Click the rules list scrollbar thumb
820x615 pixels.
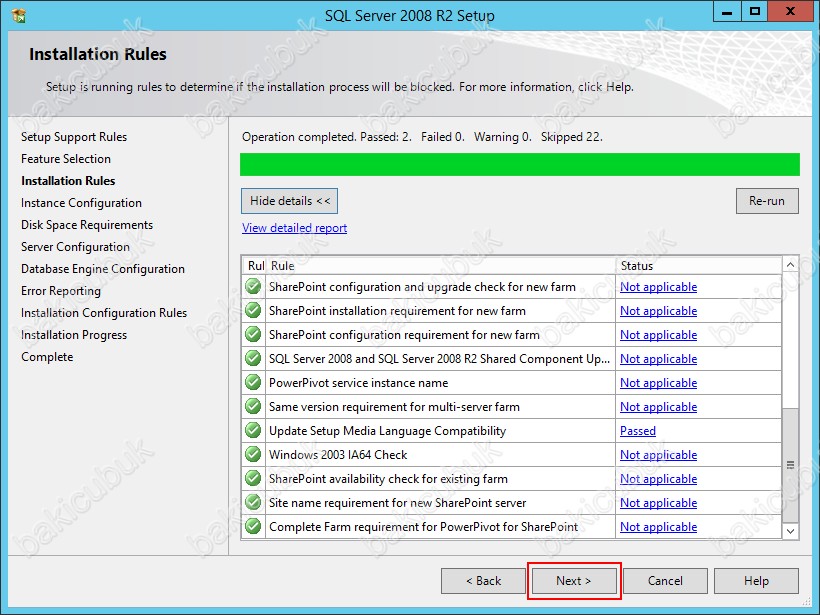coord(791,464)
